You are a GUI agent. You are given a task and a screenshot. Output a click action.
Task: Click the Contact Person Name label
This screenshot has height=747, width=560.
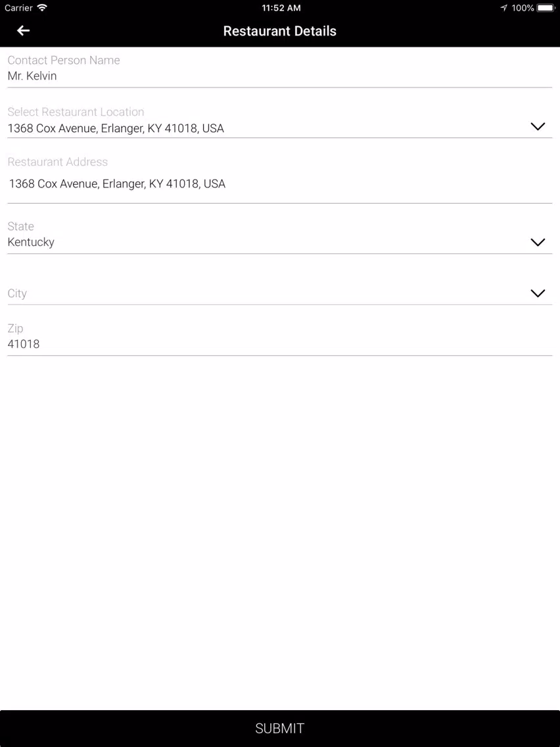point(64,60)
